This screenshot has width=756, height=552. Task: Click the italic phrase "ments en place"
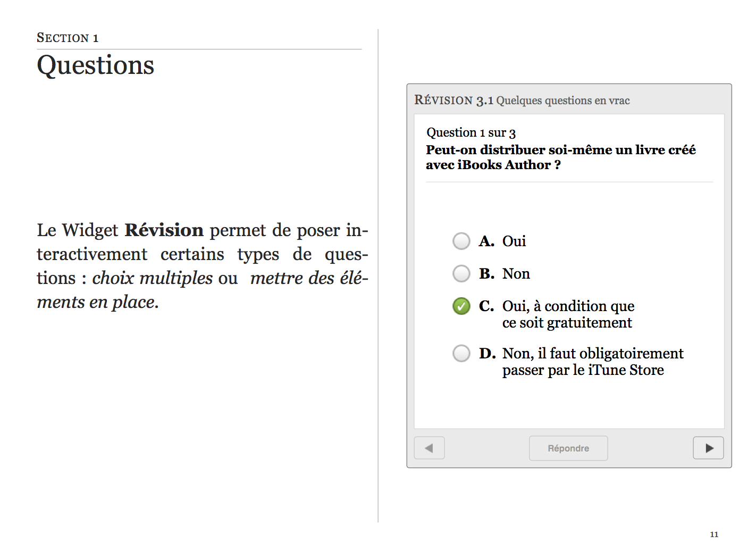(97, 302)
